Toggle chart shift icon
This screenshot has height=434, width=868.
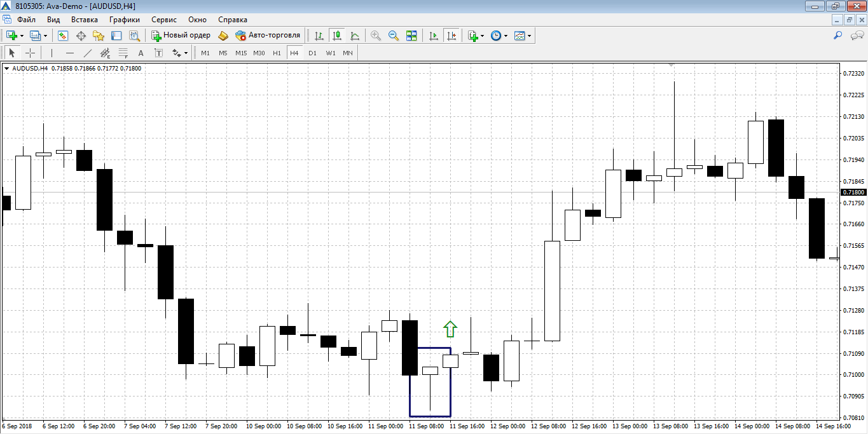pyautogui.click(x=451, y=36)
